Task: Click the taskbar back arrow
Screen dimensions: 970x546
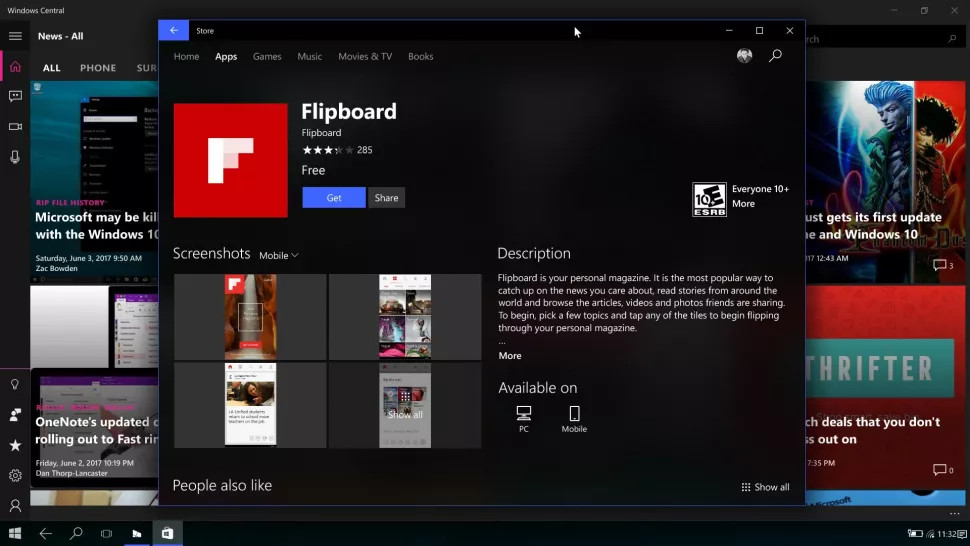Action: point(45,533)
